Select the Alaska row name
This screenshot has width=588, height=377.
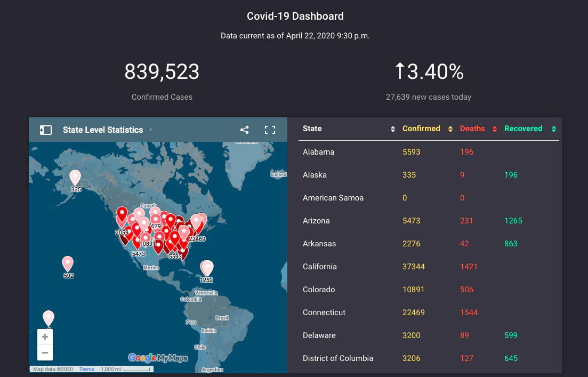[315, 175]
